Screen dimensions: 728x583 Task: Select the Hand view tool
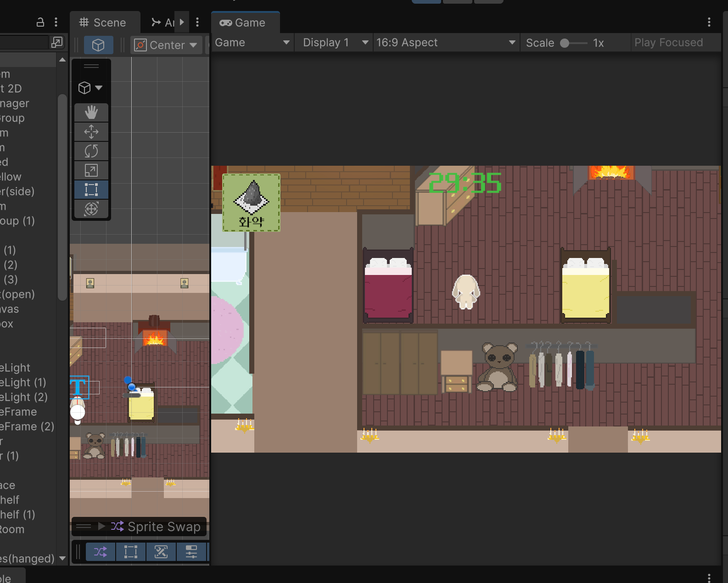[x=91, y=112]
